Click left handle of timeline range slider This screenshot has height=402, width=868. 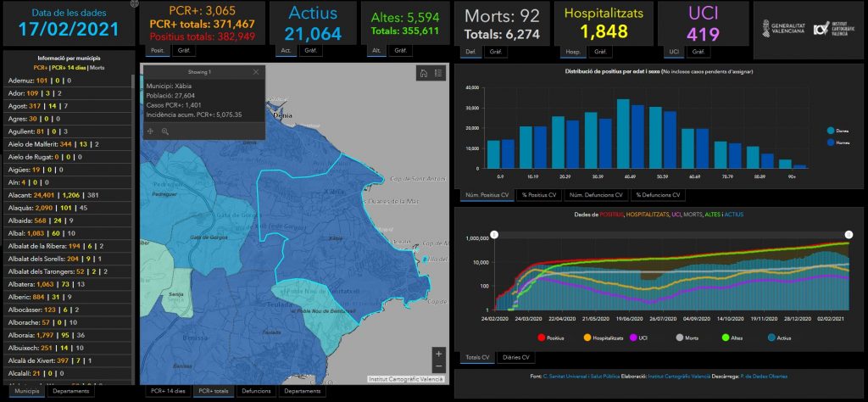point(494,235)
